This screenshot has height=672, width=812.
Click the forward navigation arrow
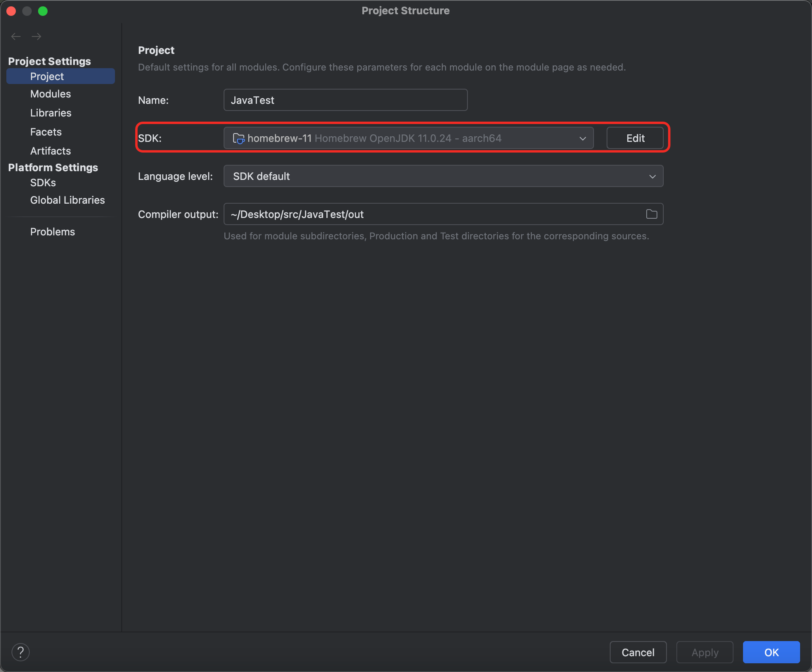pyautogui.click(x=36, y=36)
